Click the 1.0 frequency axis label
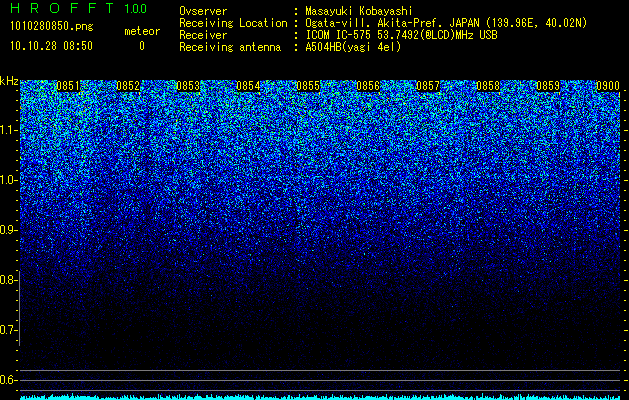 click(8, 180)
